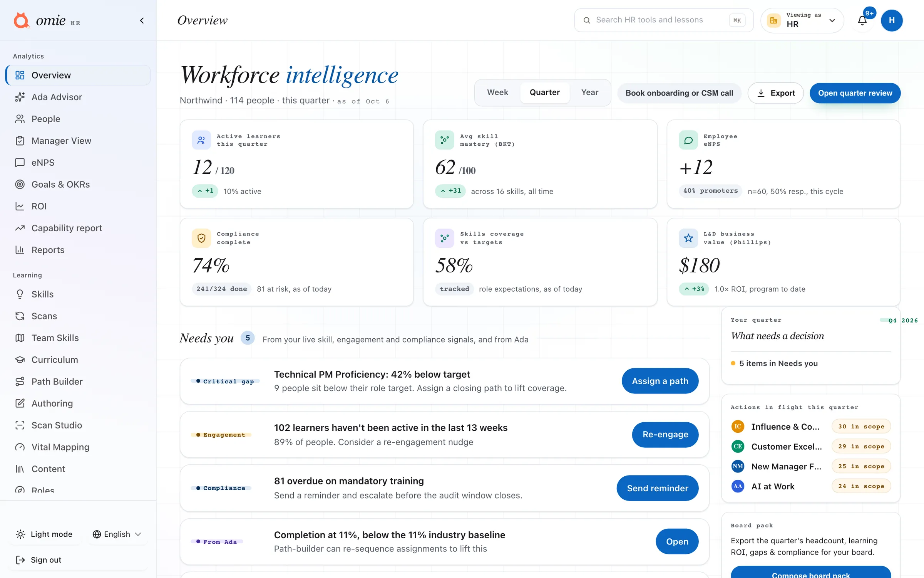This screenshot has height=578, width=924.
Task: Open the Skills learning page
Action: [x=78, y=294]
